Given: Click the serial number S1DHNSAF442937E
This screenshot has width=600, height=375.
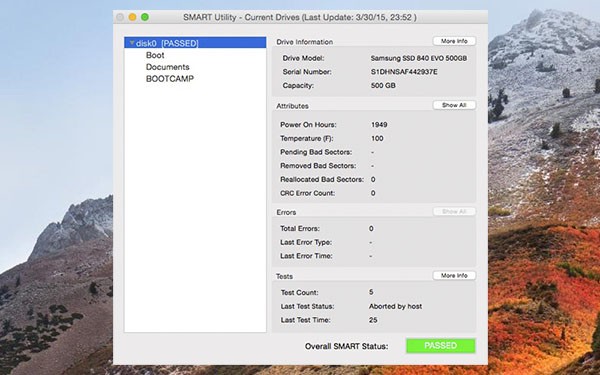Looking at the screenshot, I should tap(404, 72).
